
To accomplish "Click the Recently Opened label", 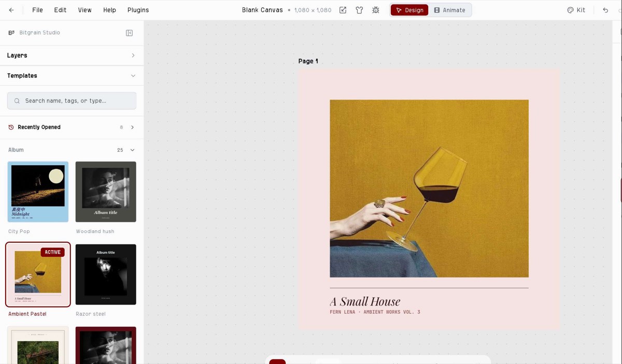I will 39,127.
